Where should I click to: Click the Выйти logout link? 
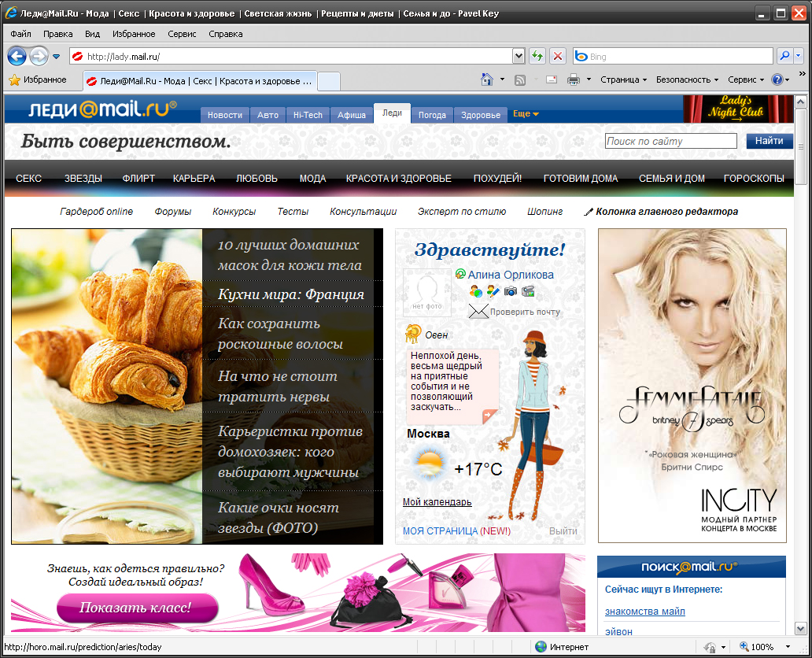tap(563, 531)
